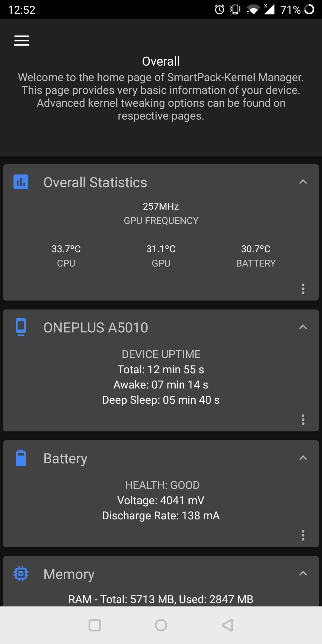Tap the alarm icon in status bar

220,10
